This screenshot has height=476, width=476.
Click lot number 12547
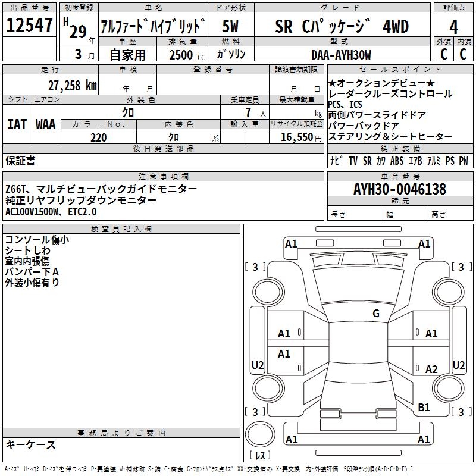point(29,25)
